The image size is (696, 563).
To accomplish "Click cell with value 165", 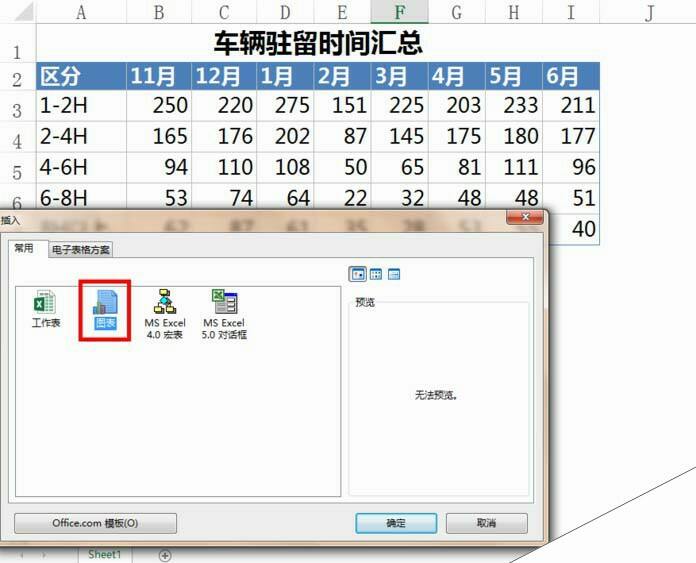I will 159,137.
